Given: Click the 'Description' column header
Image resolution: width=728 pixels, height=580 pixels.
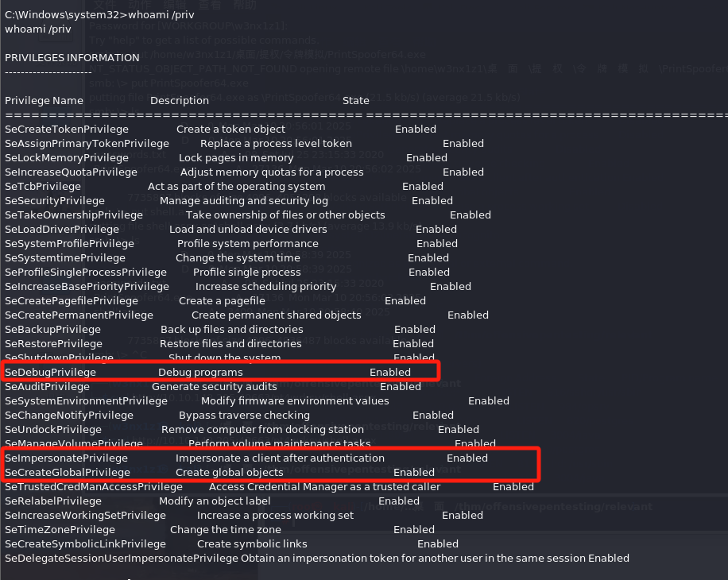Looking at the screenshot, I should (x=180, y=101).
